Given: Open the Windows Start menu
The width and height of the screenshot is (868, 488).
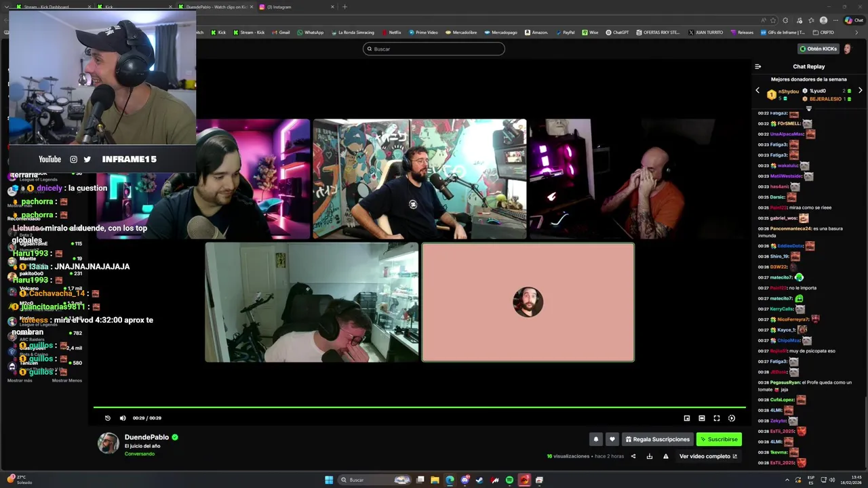Looking at the screenshot, I should point(329,480).
